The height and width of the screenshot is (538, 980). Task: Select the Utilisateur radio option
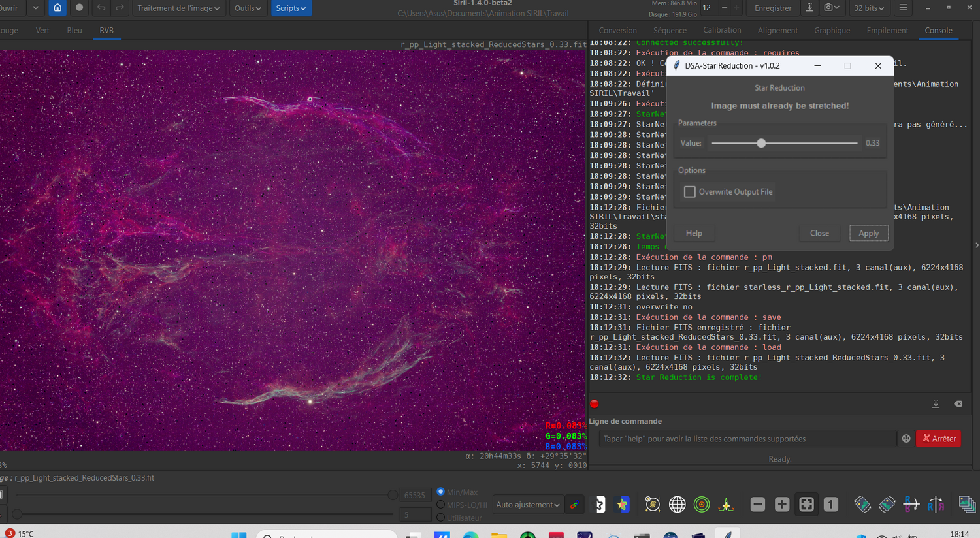tap(441, 518)
